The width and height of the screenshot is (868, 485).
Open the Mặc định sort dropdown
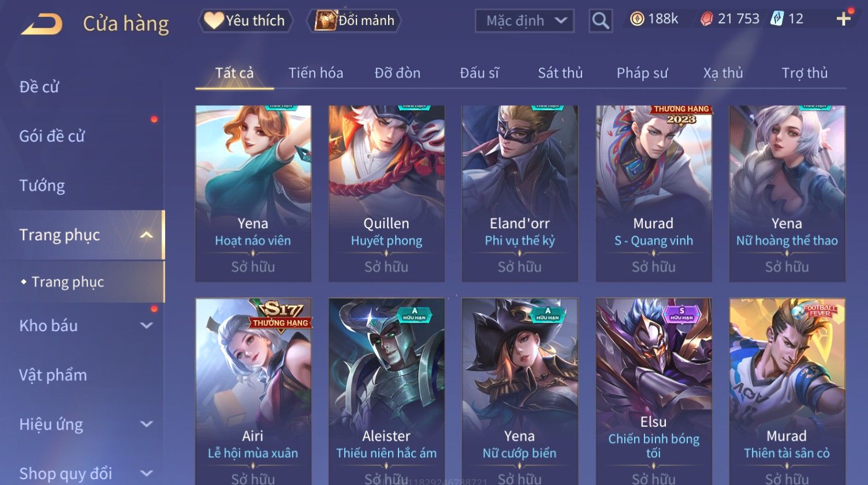tap(524, 21)
